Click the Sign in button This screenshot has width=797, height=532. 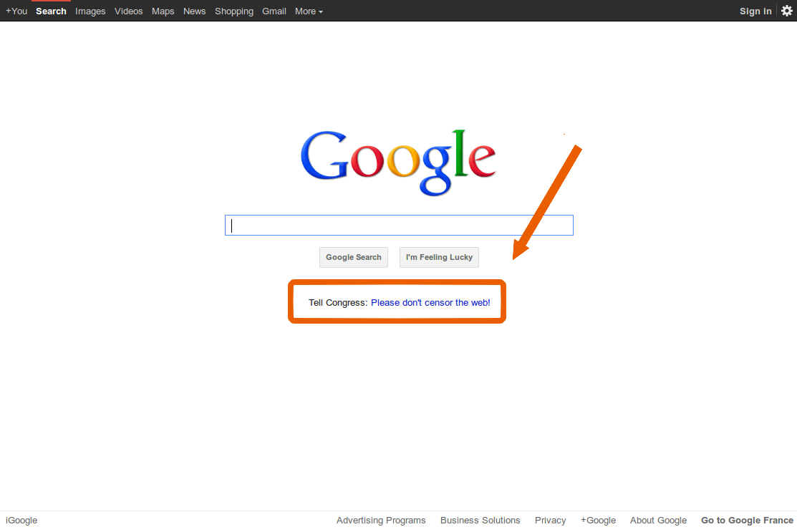click(755, 11)
